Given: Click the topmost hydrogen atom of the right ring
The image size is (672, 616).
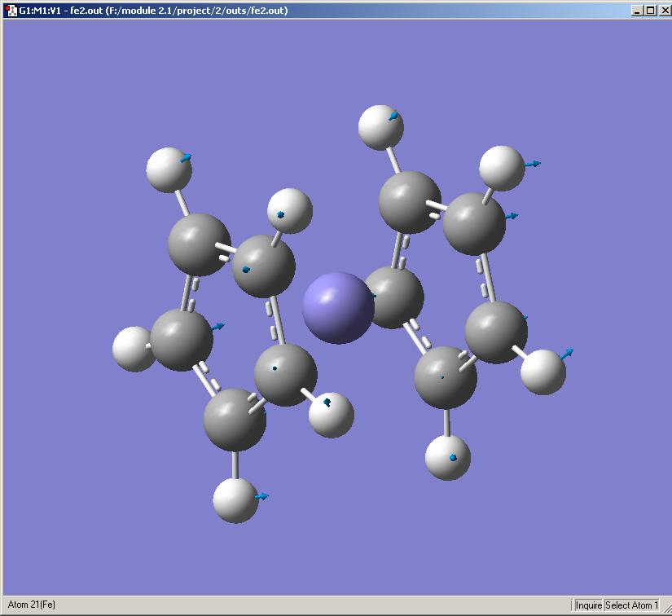Looking at the screenshot, I should (380, 127).
